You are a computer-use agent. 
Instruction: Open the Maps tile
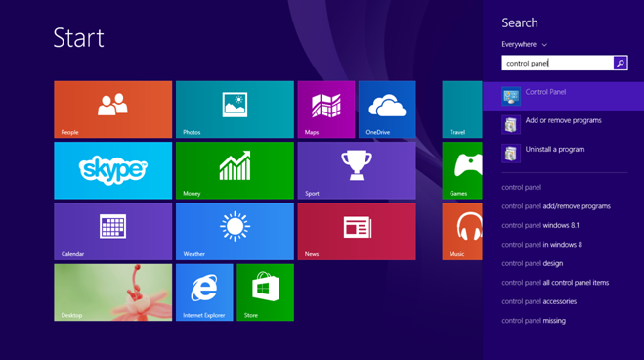[326, 110]
